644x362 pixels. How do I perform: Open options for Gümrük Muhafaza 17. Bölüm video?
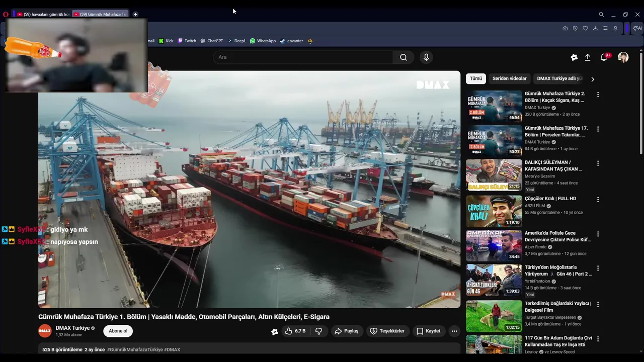click(598, 129)
